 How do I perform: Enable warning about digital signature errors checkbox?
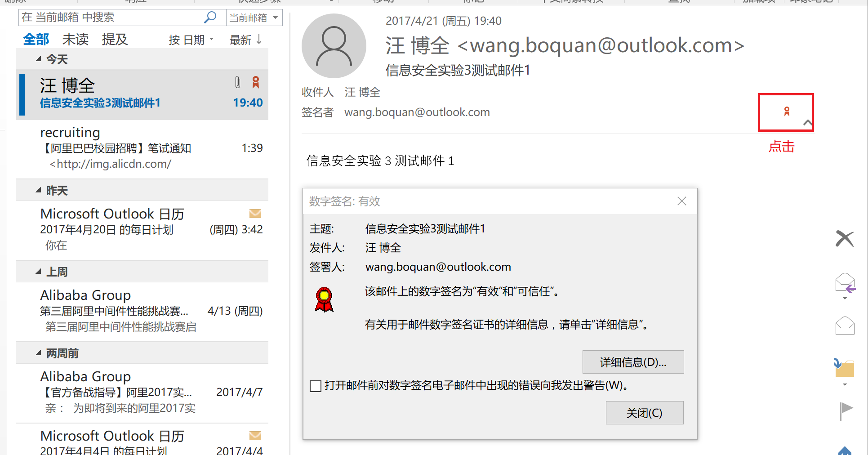[316, 386]
